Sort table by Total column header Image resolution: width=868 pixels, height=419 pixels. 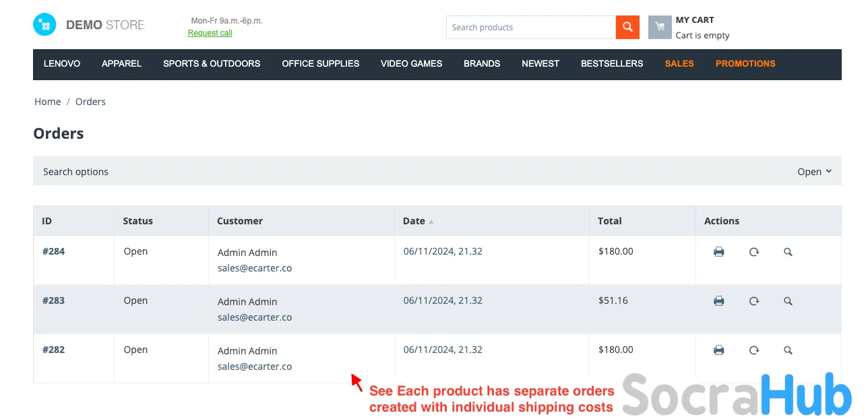click(x=610, y=221)
